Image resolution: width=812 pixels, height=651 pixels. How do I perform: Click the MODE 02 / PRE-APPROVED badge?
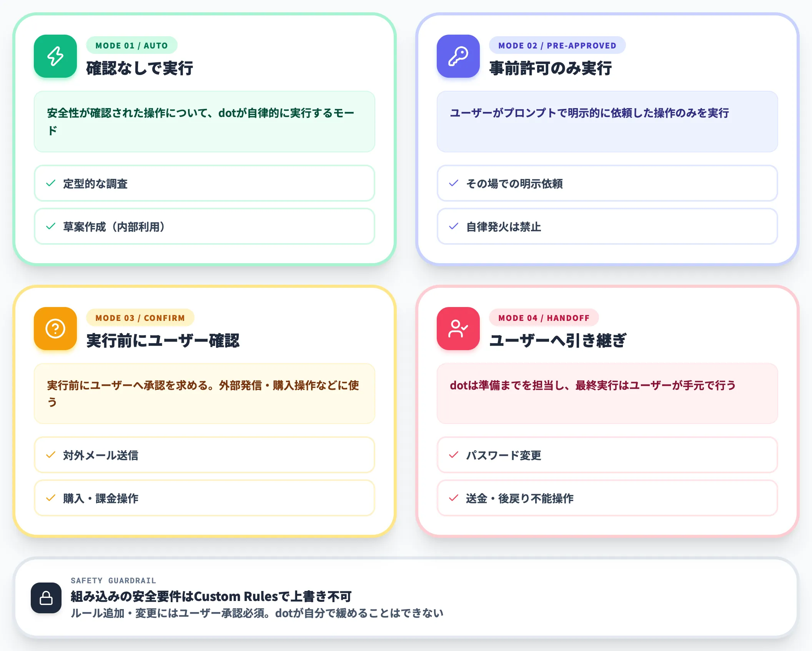[557, 45]
